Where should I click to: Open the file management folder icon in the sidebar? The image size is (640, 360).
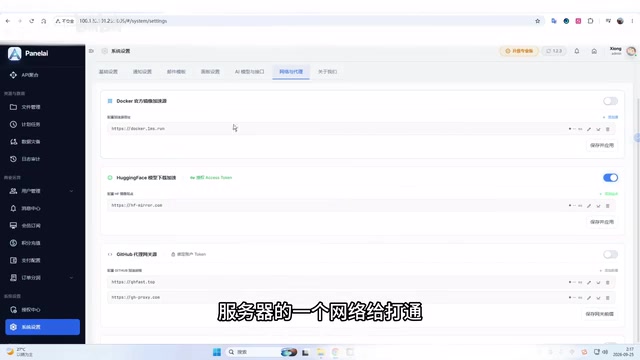(13, 107)
